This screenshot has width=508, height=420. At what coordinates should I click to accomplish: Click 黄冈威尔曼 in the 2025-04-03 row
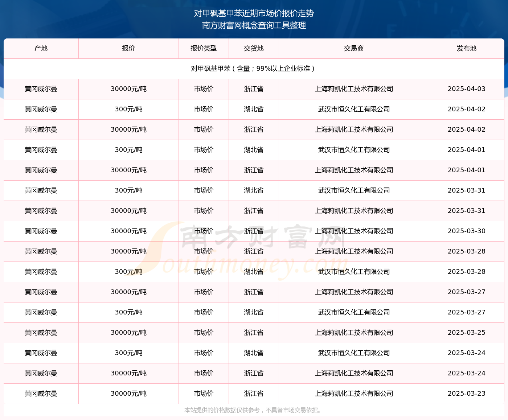pos(41,89)
